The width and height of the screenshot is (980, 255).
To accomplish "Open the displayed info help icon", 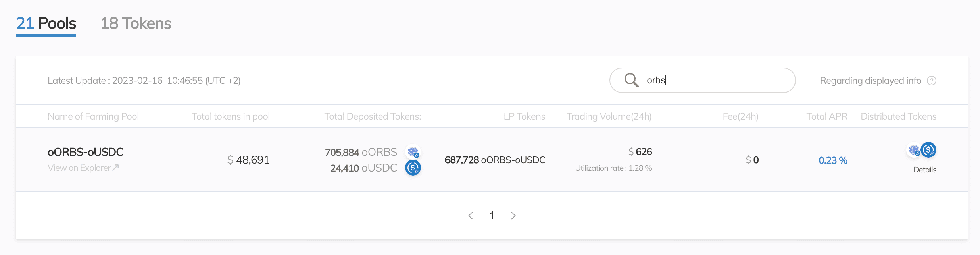I will 932,81.
